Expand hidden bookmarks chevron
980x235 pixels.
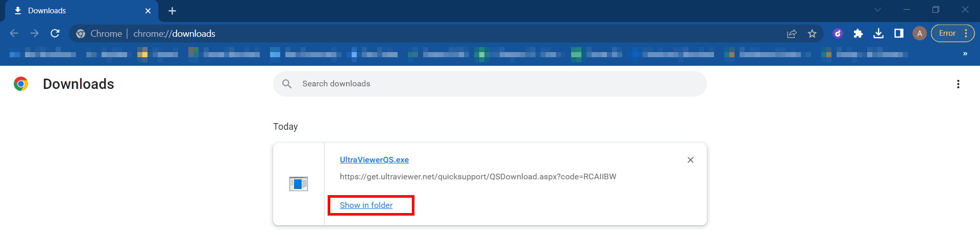(x=965, y=54)
